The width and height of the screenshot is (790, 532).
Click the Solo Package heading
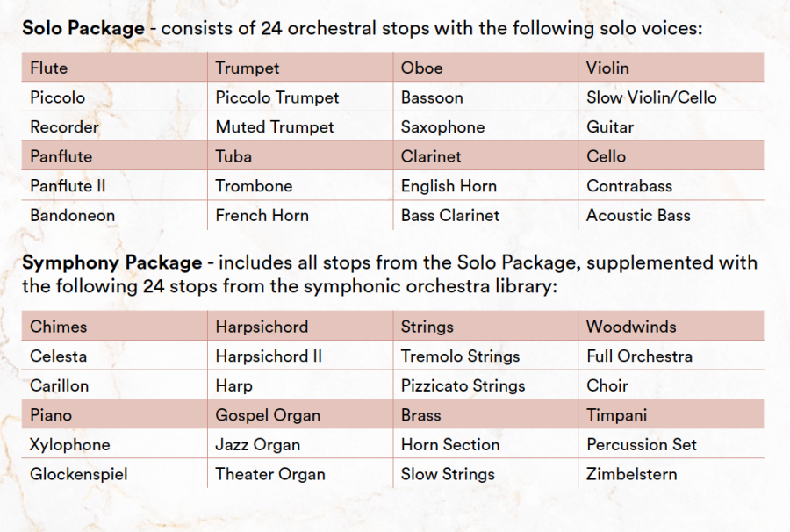click(83, 28)
